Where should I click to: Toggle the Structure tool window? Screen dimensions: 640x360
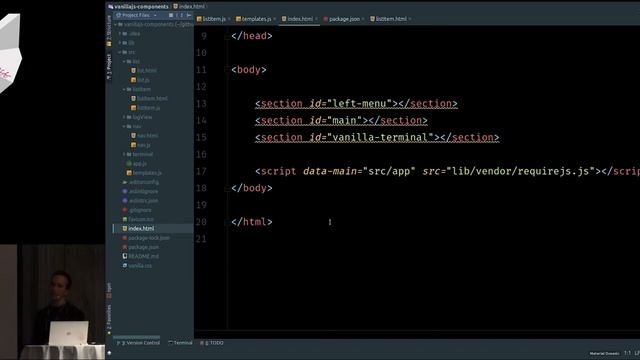(109, 31)
